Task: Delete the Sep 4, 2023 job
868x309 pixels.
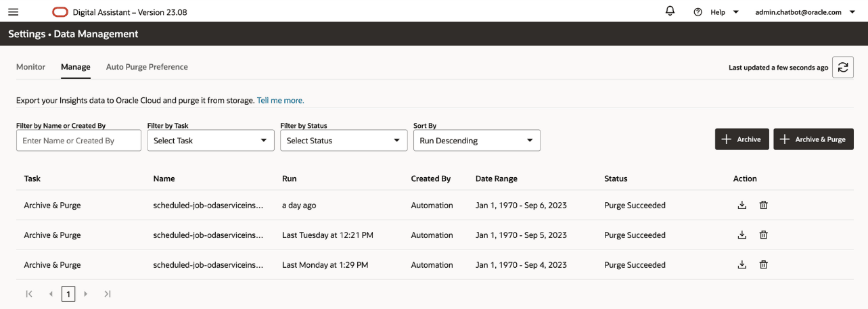Action: (x=763, y=265)
